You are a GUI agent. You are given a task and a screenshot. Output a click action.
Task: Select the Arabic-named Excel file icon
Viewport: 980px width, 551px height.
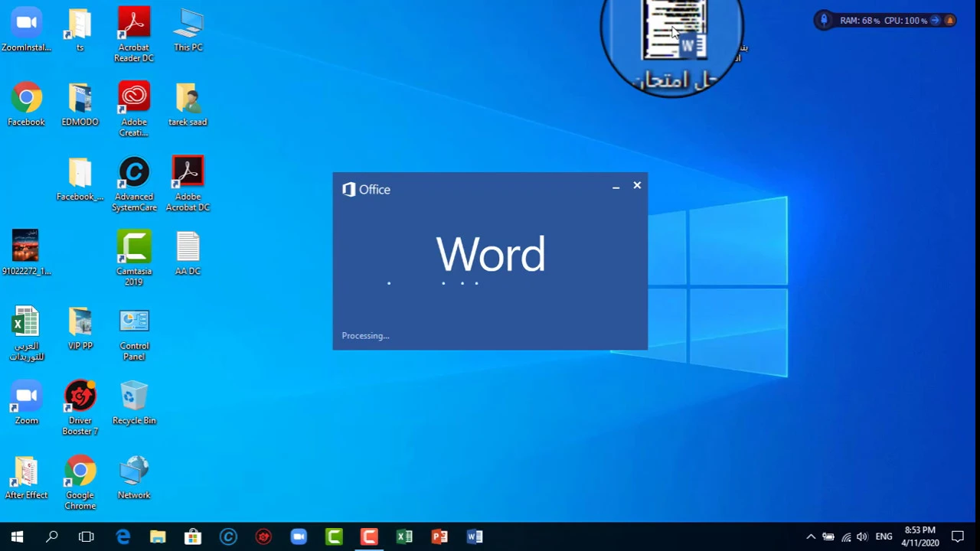point(26,334)
